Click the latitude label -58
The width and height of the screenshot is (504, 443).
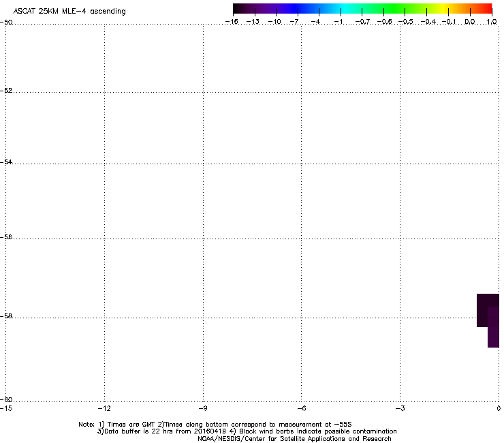click(6, 316)
